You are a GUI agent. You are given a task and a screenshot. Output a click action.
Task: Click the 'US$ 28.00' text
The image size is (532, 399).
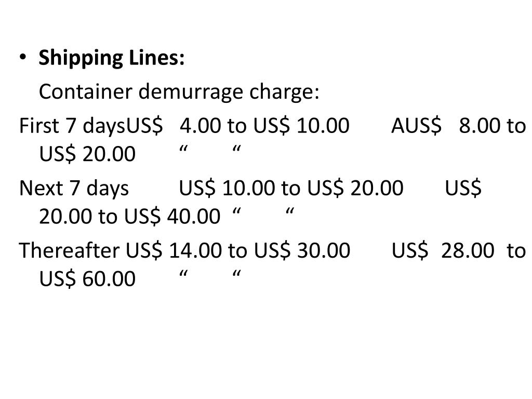pyautogui.click(x=444, y=250)
